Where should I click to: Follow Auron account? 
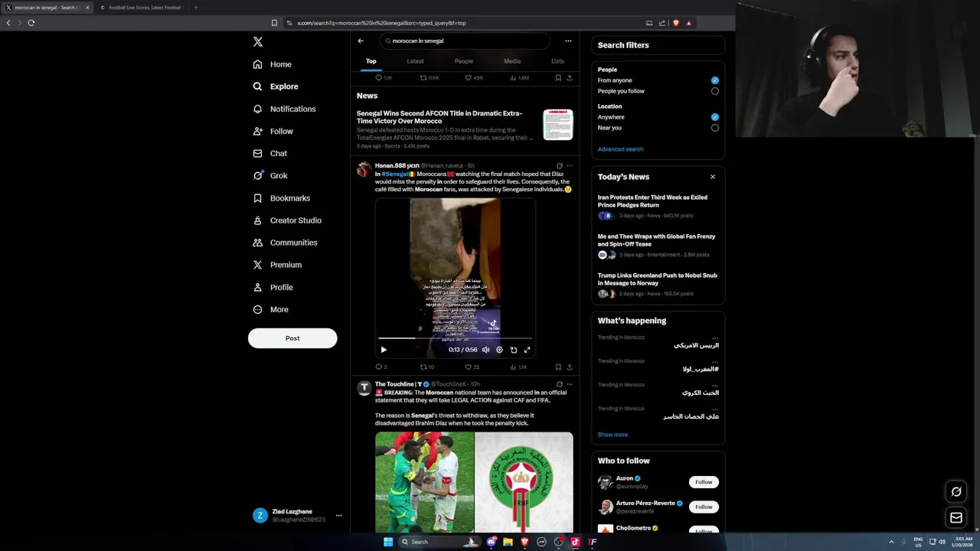[704, 482]
